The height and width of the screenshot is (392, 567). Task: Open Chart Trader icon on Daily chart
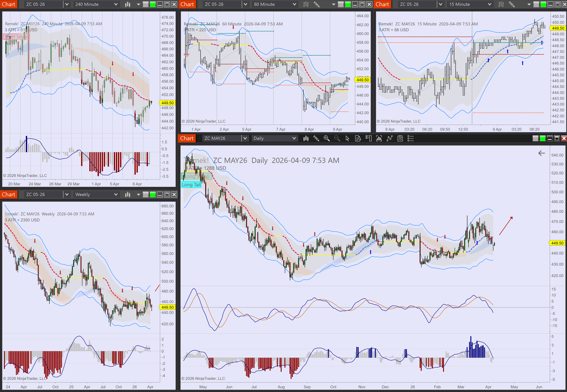(x=369, y=138)
